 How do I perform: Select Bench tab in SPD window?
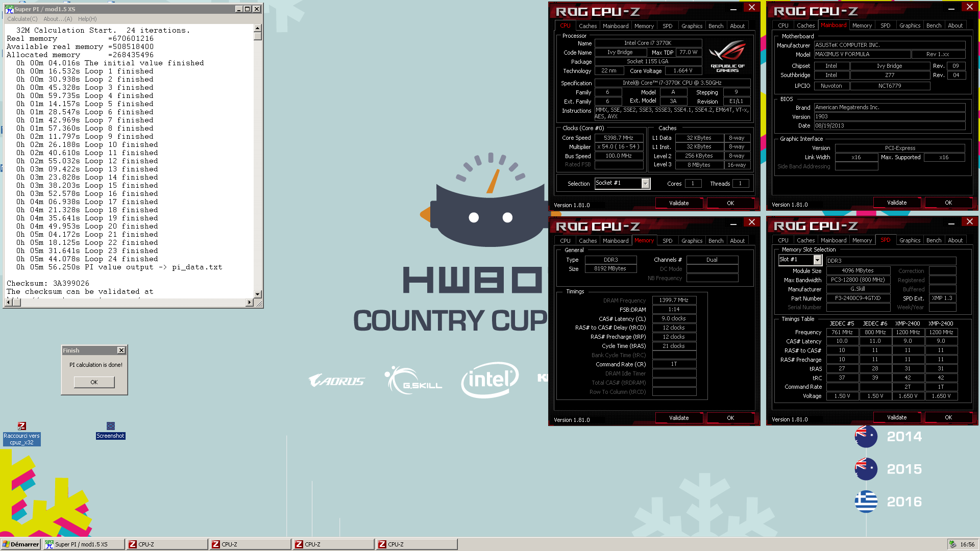934,240
